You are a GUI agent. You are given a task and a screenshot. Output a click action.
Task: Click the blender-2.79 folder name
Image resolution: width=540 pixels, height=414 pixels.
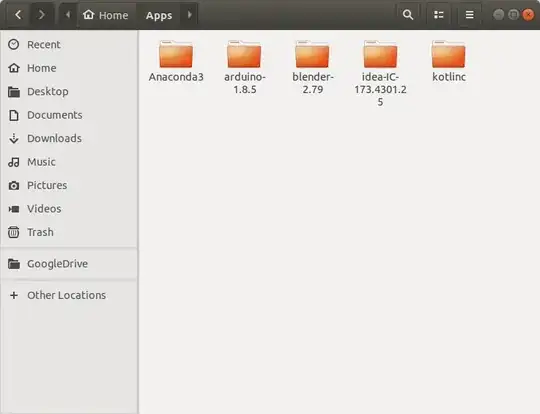pos(313,83)
